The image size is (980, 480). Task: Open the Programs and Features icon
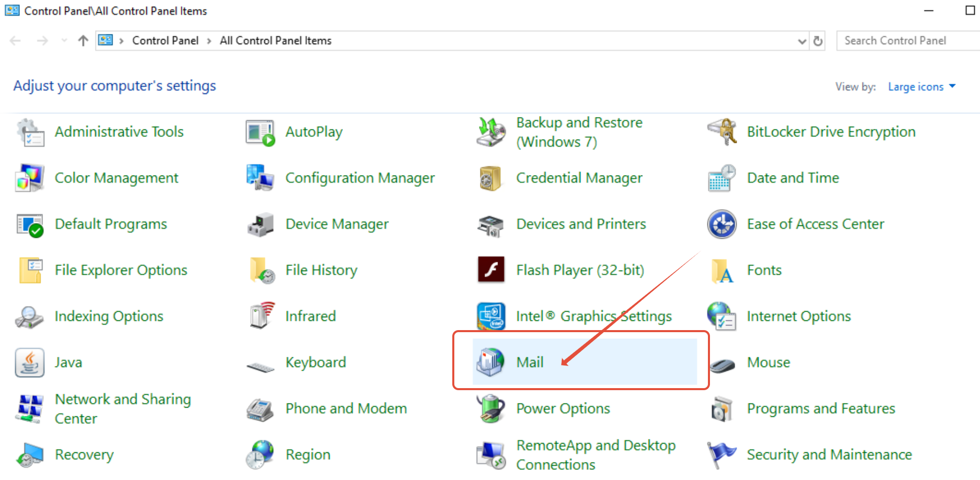(722, 409)
